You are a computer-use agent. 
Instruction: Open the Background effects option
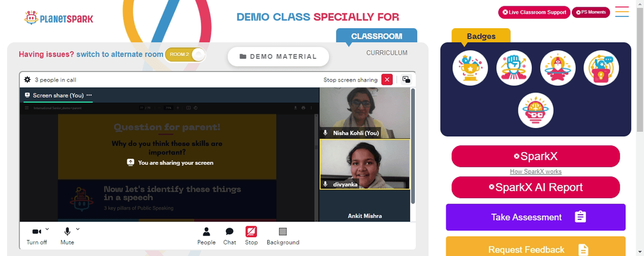coord(283,236)
